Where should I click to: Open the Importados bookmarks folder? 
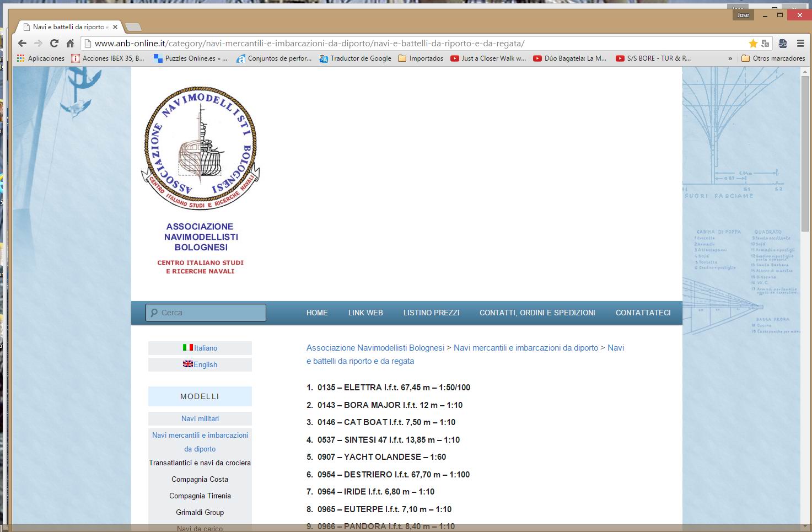[421, 58]
